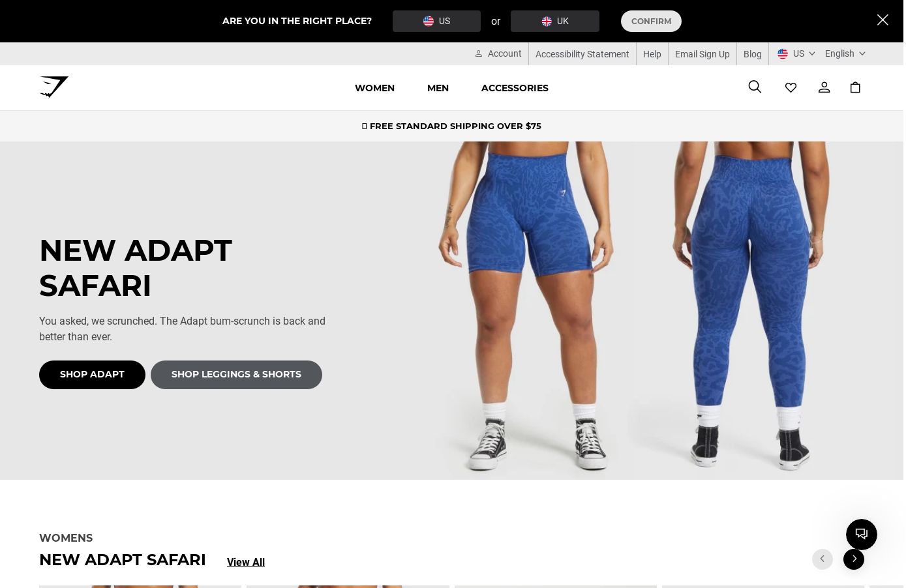Expand the English language dropdown

pos(845,53)
